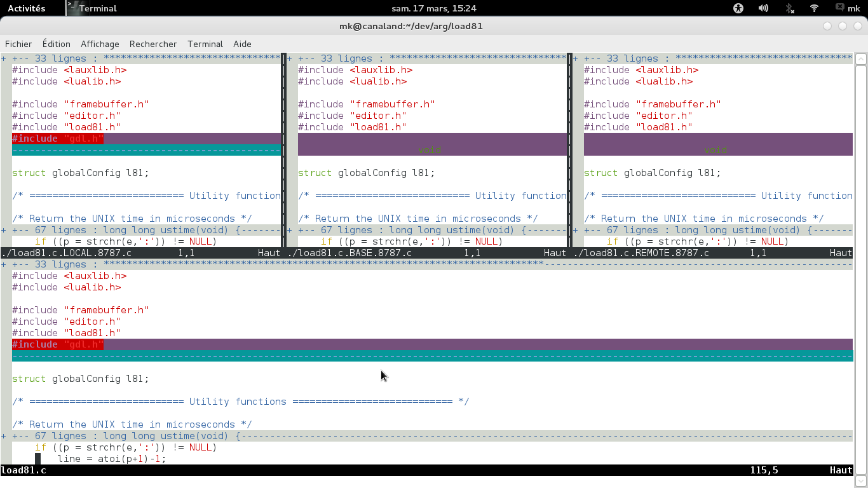Click the Wi-Fi network icon
868x488 pixels.
pos(814,8)
